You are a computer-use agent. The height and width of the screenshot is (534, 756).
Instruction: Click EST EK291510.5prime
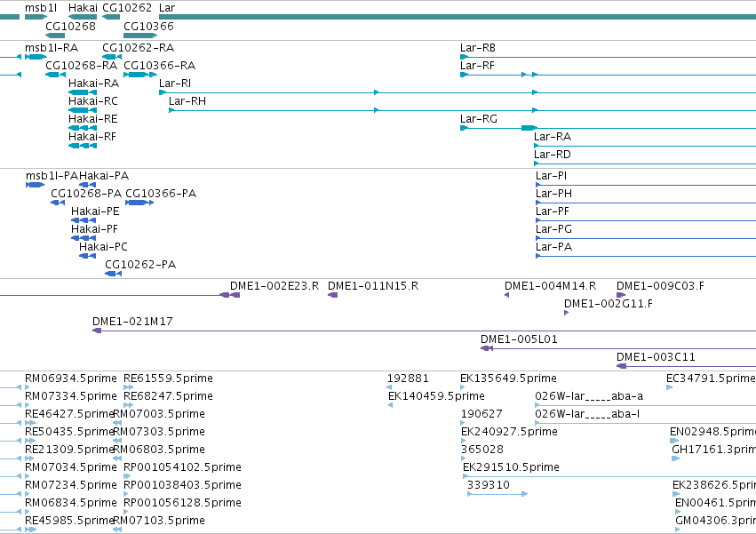pos(511,468)
